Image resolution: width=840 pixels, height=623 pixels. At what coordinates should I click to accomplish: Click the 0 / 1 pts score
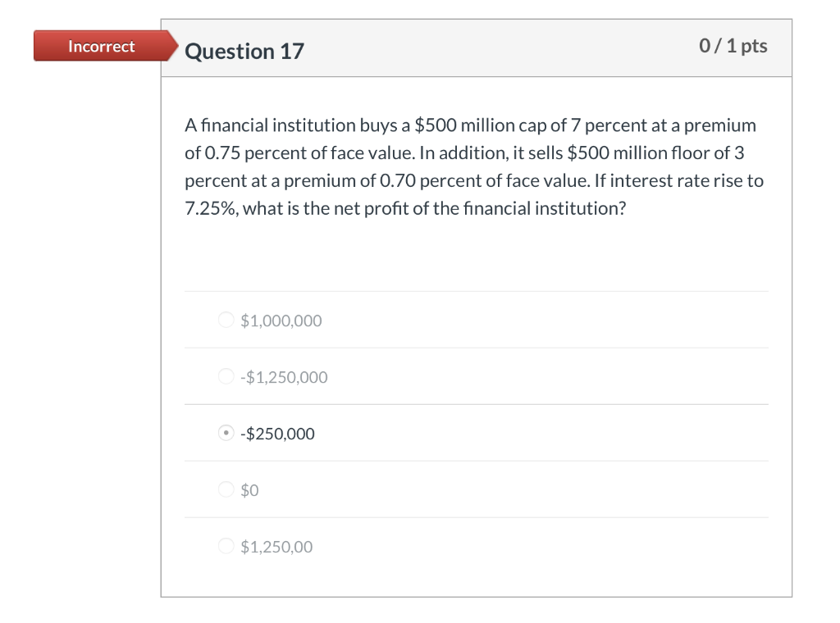(733, 46)
